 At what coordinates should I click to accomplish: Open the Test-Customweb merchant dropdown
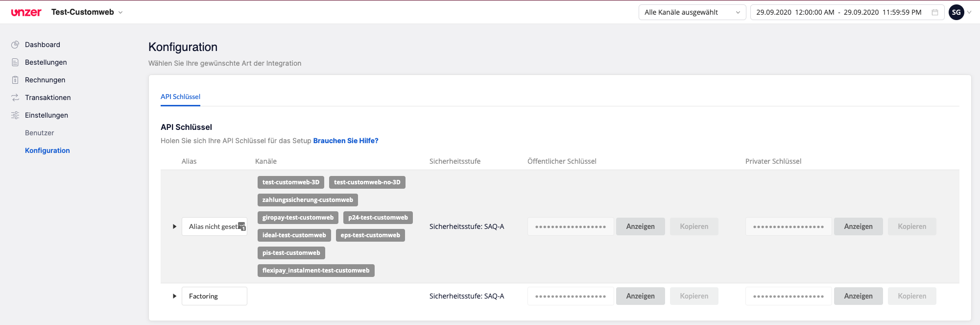(87, 12)
